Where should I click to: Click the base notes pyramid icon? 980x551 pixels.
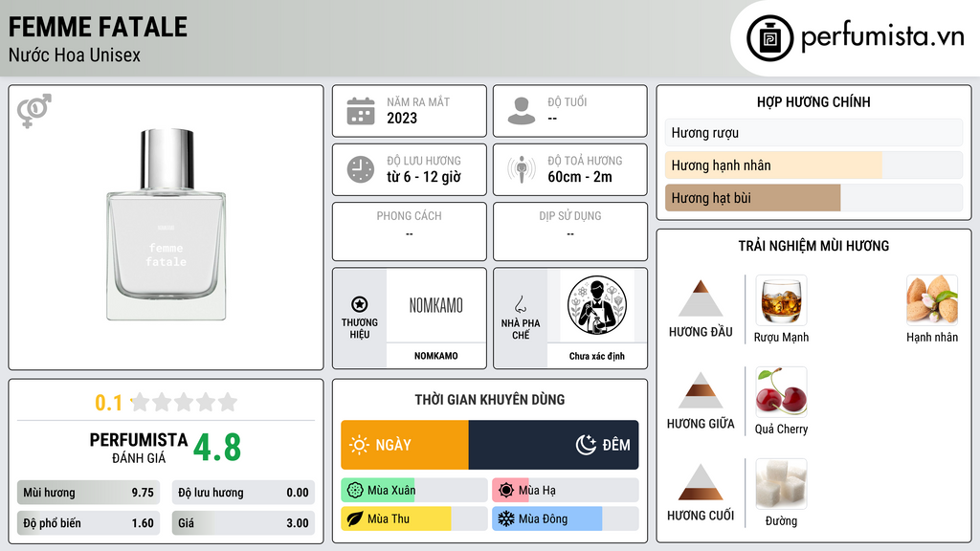coord(701,482)
